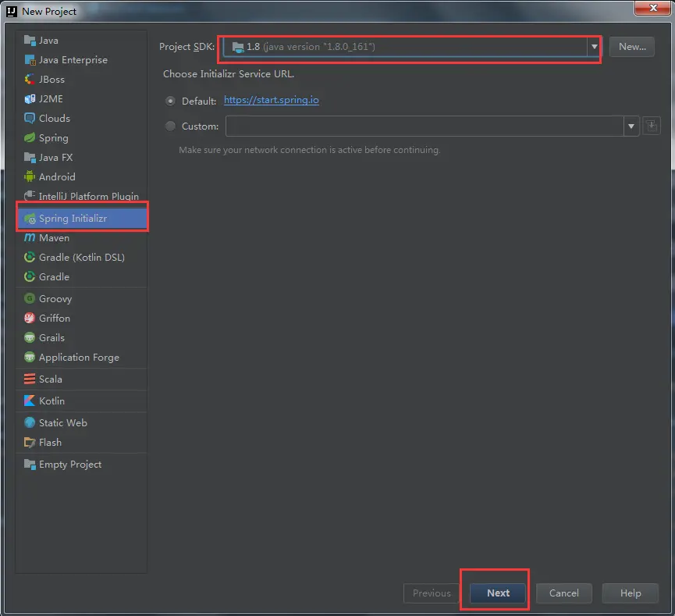The image size is (675, 616).
Task: Choose the IntelliJ Platform Plugin icon
Action: click(x=30, y=196)
